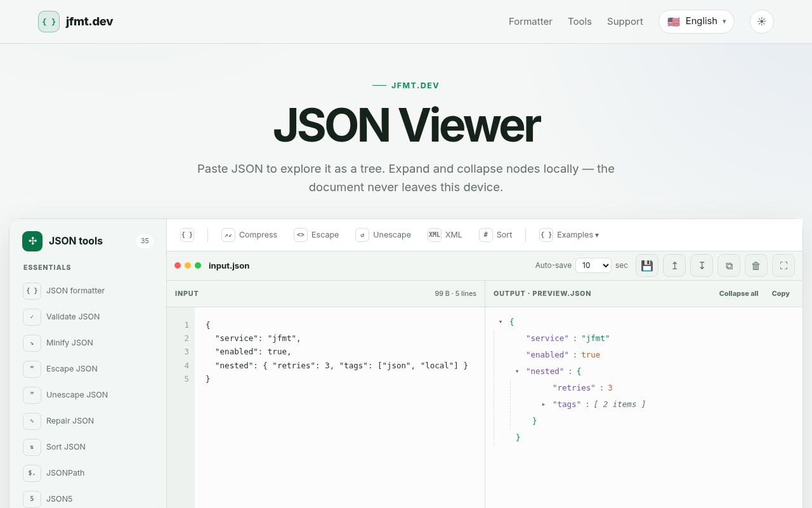Toggle the light/dark theme sun button
The width and height of the screenshot is (812, 508).
tap(761, 22)
